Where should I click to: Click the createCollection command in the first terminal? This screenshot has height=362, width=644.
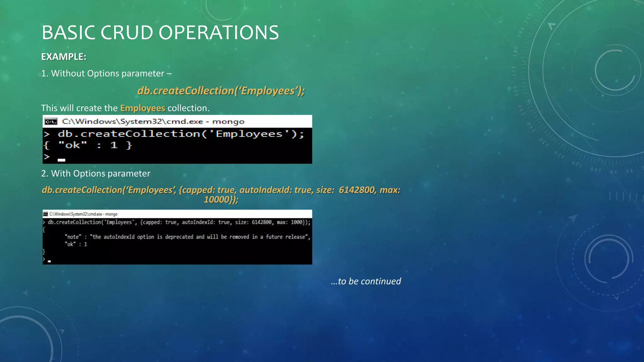(x=181, y=134)
